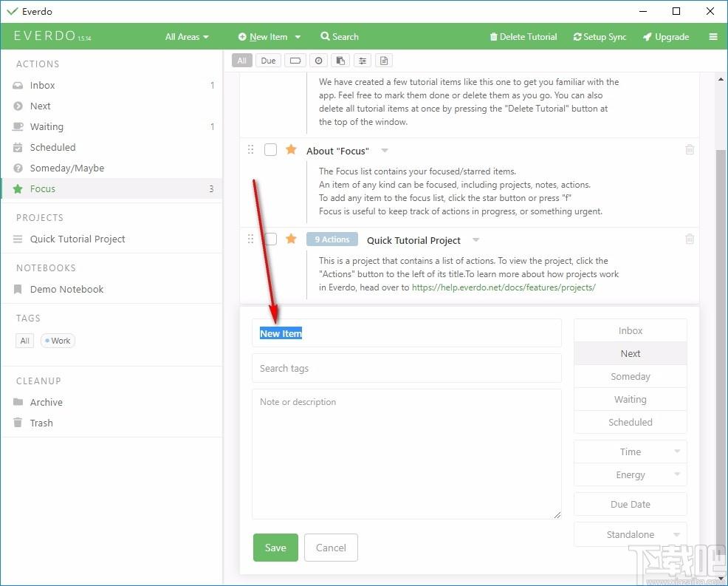Expand the Time dropdown
The height and width of the screenshot is (586, 728).
click(x=630, y=452)
